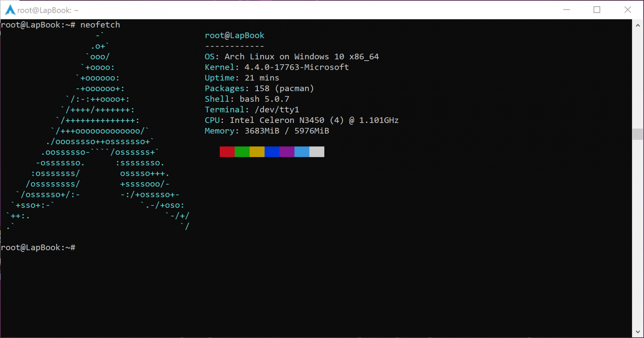Click the scrollbar thumb on the right edge
Image resolution: width=644 pixels, height=338 pixels.
click(638, 134)
